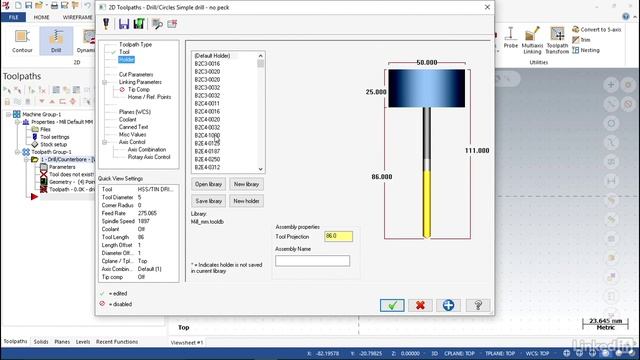Collapse Axis Control branch in dialog tree
The height and width of the screenshot is (360, 640).
tap(104, 142)
